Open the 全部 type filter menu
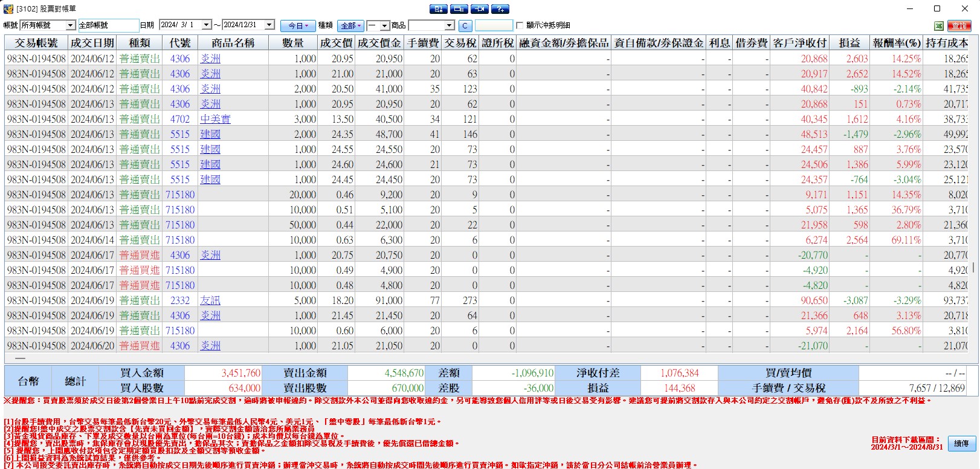The image size is (980, 469). point(351,25)
